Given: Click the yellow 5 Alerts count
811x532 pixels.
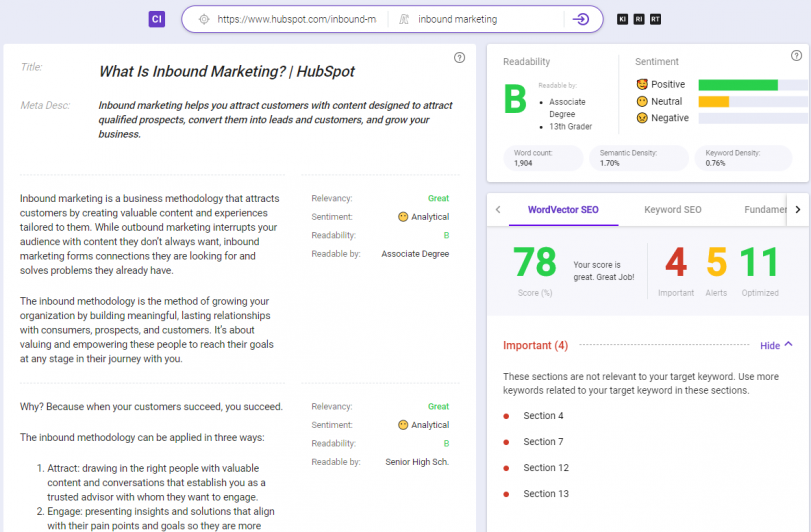Looking at the screenshot, I should pos(716,262).
